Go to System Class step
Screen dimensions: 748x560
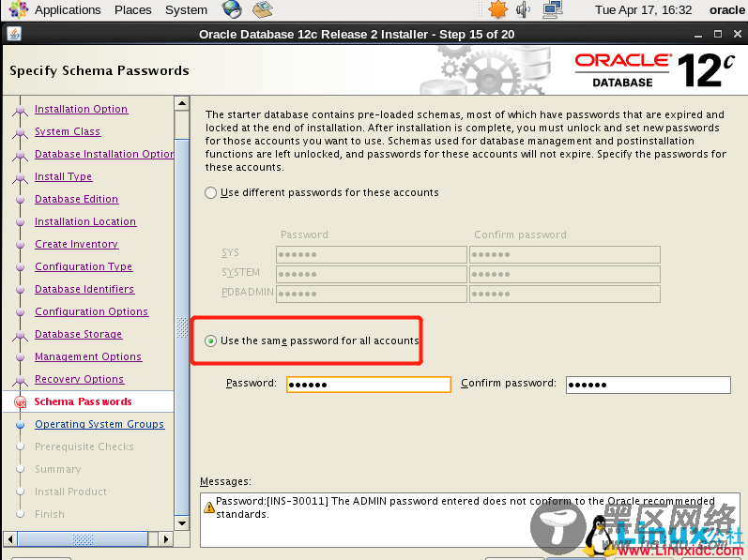pos(68,131)
